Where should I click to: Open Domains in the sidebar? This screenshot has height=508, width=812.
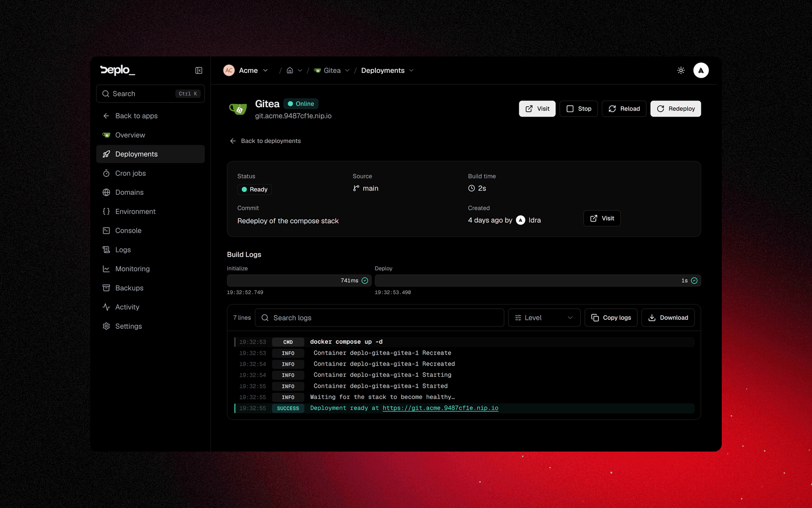coord(150,192)
